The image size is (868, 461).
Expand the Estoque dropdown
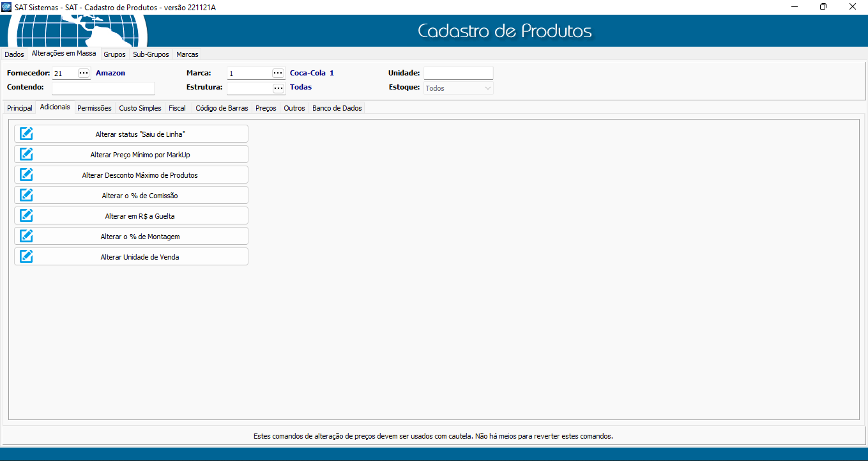pyautogui.click(x=487, y=88)
